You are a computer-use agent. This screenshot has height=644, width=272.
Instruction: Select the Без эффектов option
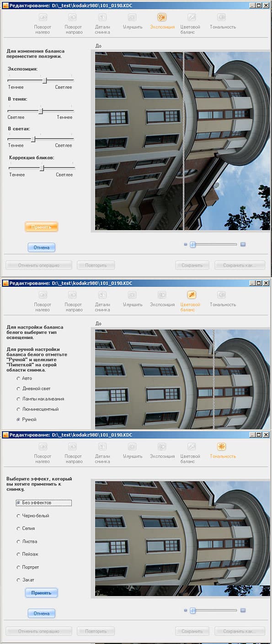pyautogui.click(x=18, y=503)
